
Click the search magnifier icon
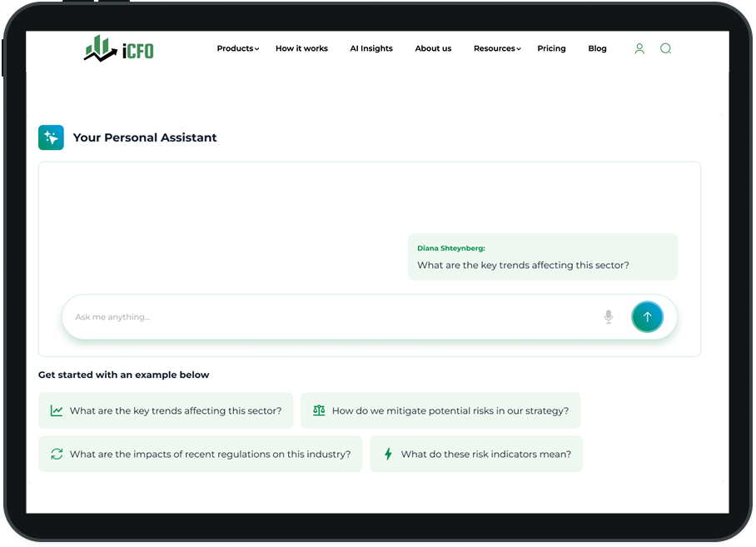click(665, 49)
